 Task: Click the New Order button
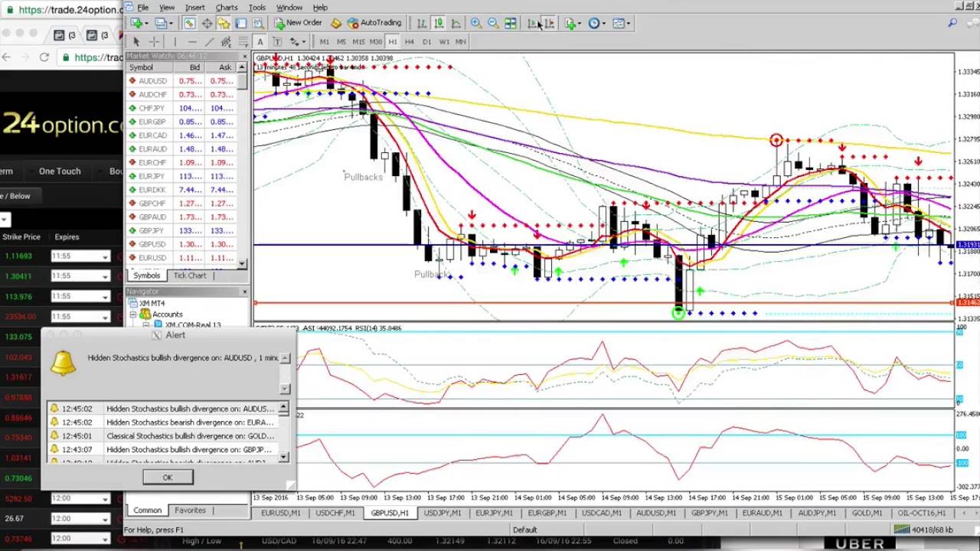299,23
